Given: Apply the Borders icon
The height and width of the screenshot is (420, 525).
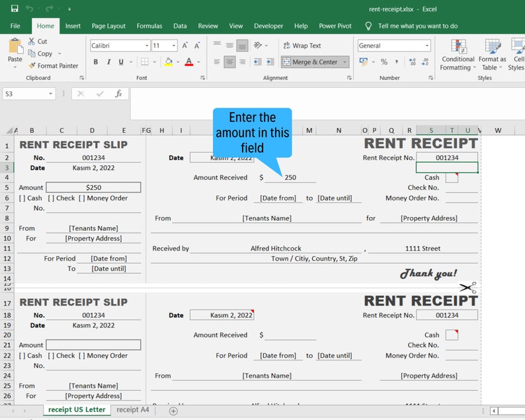Looking at the screenshot, I should pyautogui.click(x=144, y=62).
